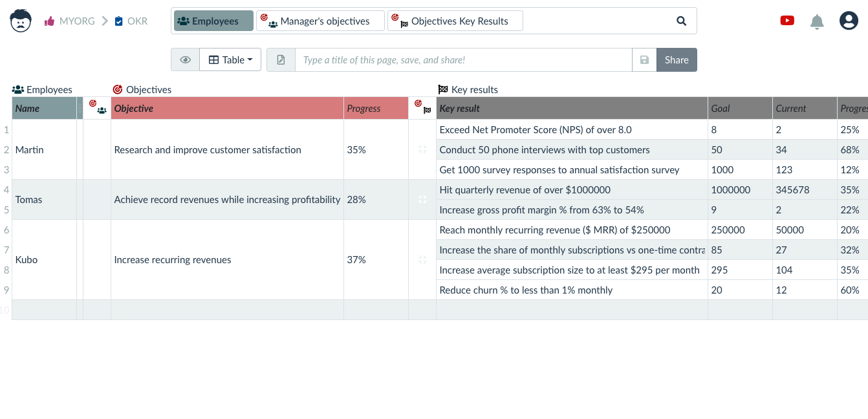This screenshot has width=868, height=419.
Task: Select 'Reduce churn %' key result
Action: click(572, 290)
